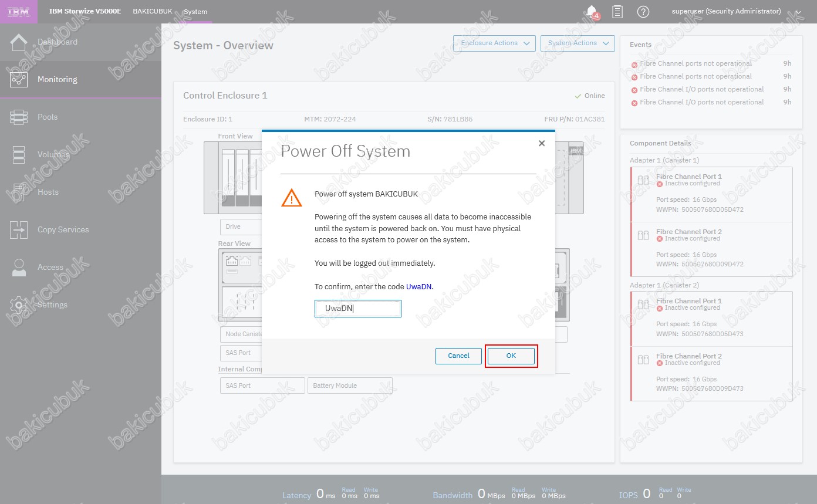Screen dimensions: 817x504
Task: Click the WWPN value 500507680D05D472
Action: click(x=713, y=209)
